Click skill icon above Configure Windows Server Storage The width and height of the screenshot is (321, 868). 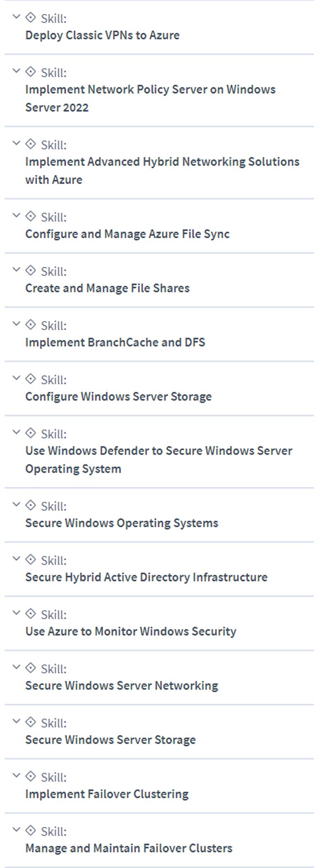point(30,379)
